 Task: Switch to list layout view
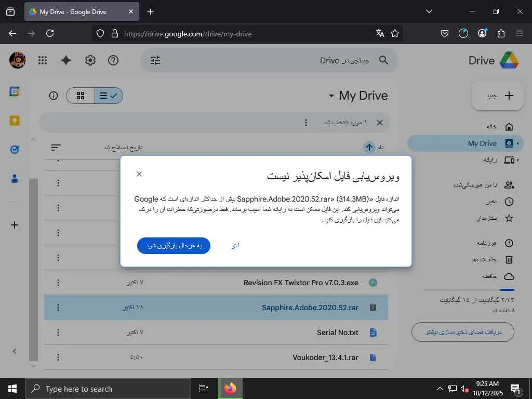pyautogui.click(x=109, y=96)
